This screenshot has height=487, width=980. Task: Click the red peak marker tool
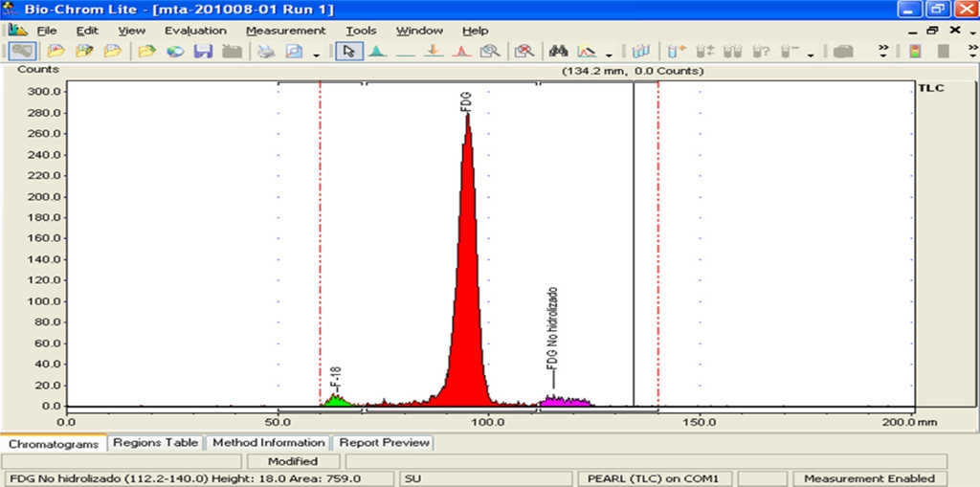tap(460, 52)
